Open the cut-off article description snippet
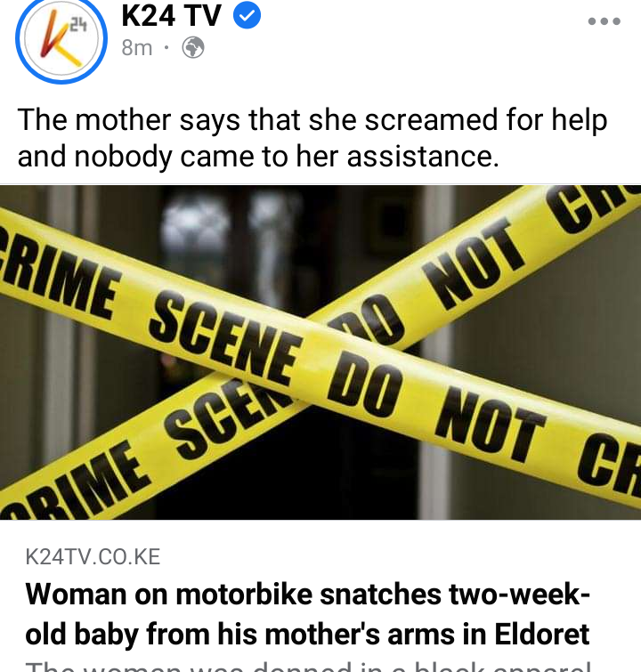This screenshot has width=641, height=672. coord(308,667)
